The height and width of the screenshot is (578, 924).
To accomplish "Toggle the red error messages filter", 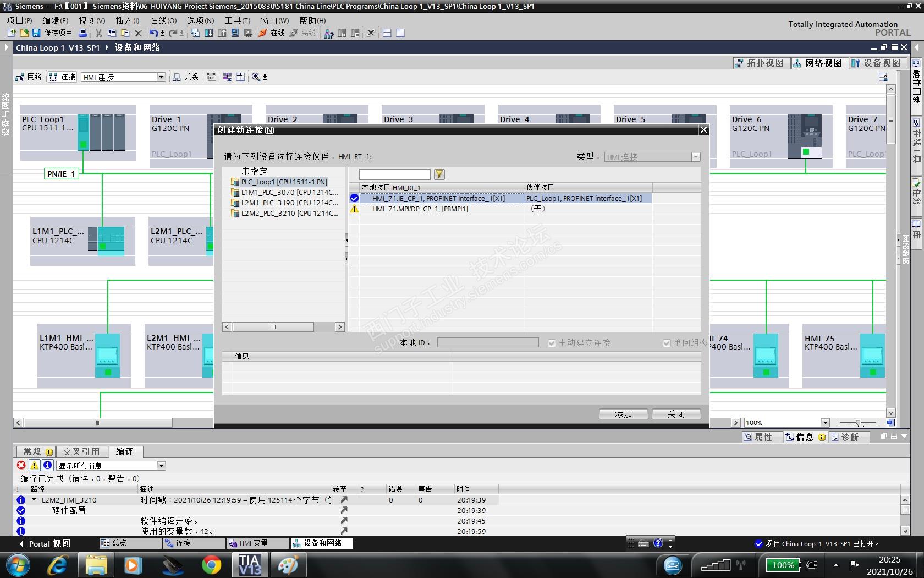I will (21, 466).
